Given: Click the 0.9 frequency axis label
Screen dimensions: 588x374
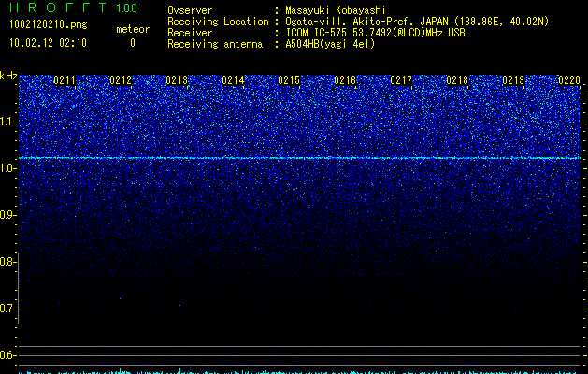Looking at the screenshot, I should (7, 215).
